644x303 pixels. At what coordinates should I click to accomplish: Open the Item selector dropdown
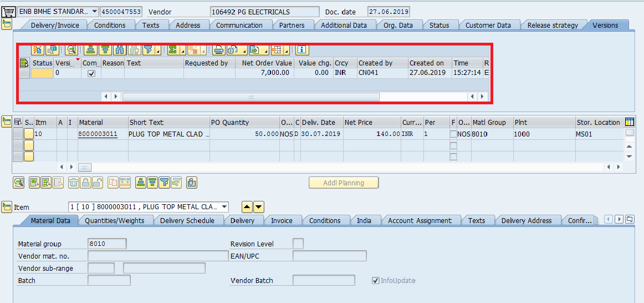(224, 207)
